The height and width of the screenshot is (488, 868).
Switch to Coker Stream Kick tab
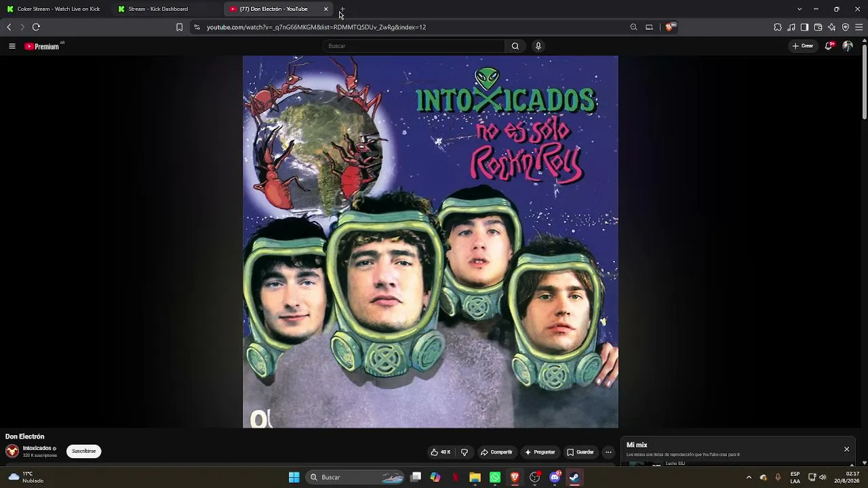point(57,9)
